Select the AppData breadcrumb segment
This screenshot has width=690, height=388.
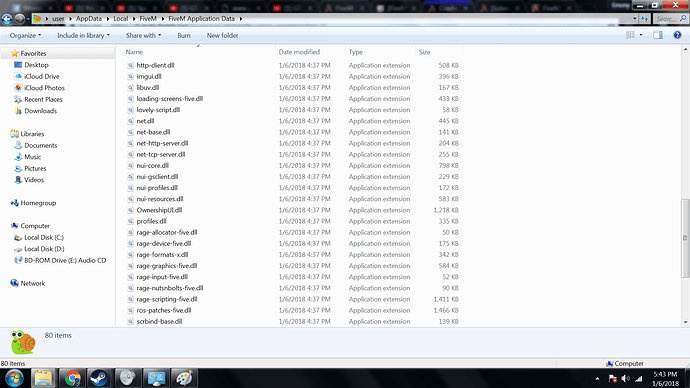coord(88,18)
